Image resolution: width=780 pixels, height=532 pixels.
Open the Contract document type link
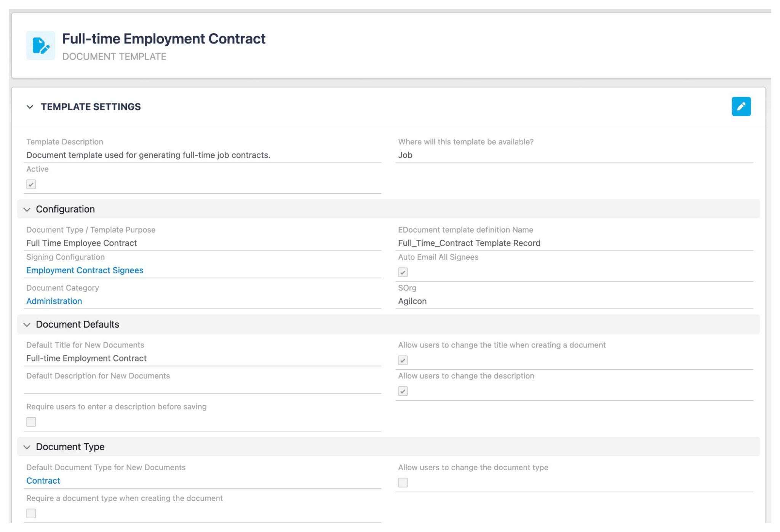pyautogui.click(x=43, y=481)
